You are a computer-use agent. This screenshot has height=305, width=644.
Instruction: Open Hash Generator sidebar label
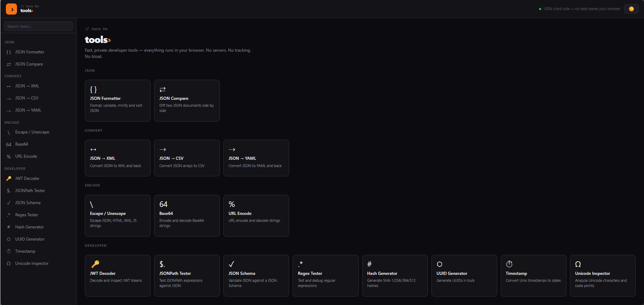point(29,227)
